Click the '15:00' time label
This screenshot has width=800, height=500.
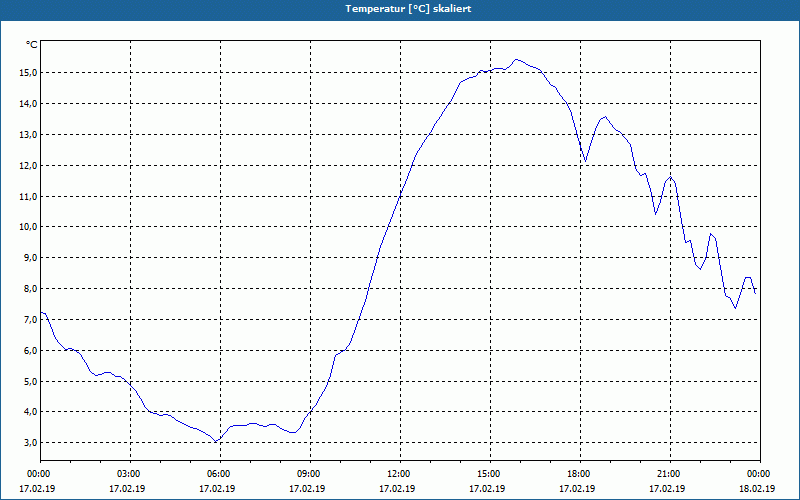(490, 474)
